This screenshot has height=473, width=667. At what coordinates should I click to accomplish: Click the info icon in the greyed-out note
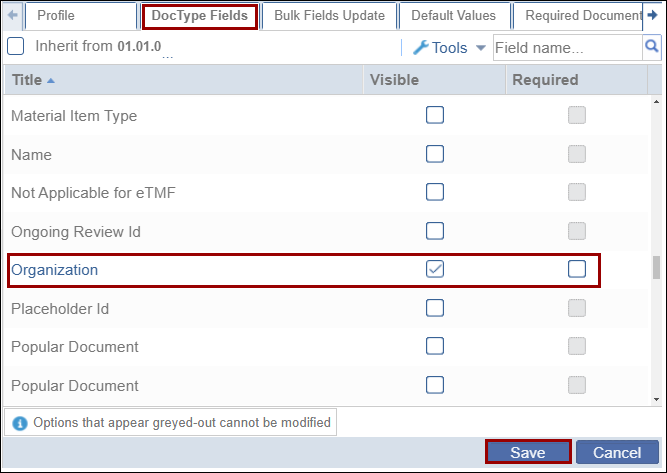click(19, 423)
